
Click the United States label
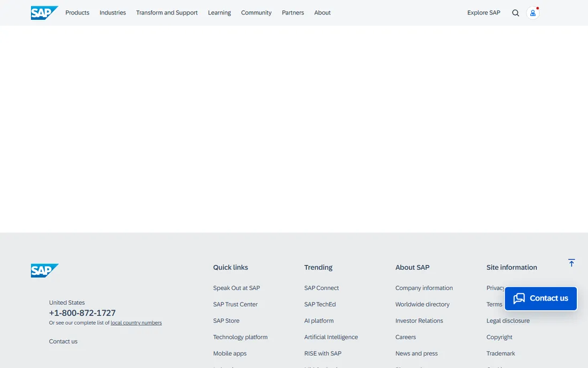tap(67, 303)
